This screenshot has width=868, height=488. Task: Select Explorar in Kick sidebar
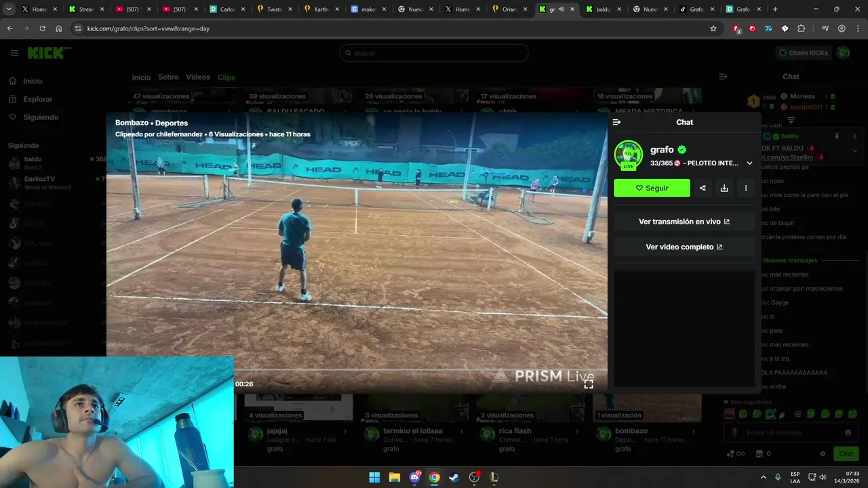37,99
